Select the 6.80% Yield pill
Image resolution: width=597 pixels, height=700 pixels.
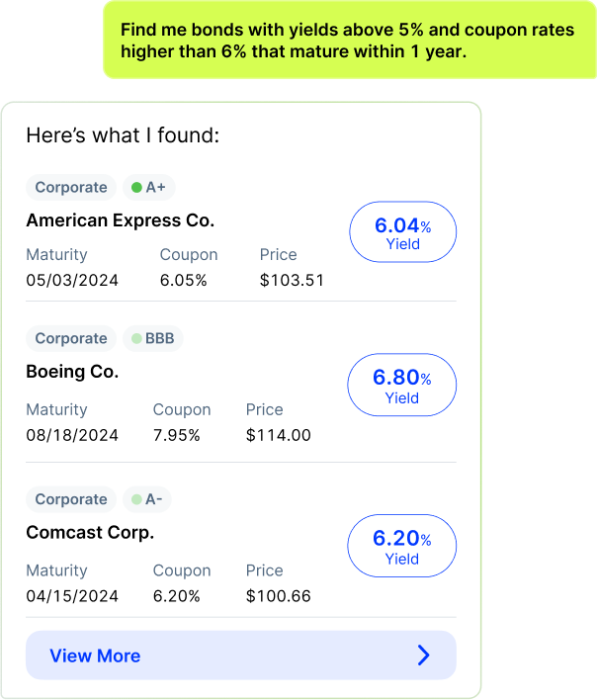click(x=402, y=385)
